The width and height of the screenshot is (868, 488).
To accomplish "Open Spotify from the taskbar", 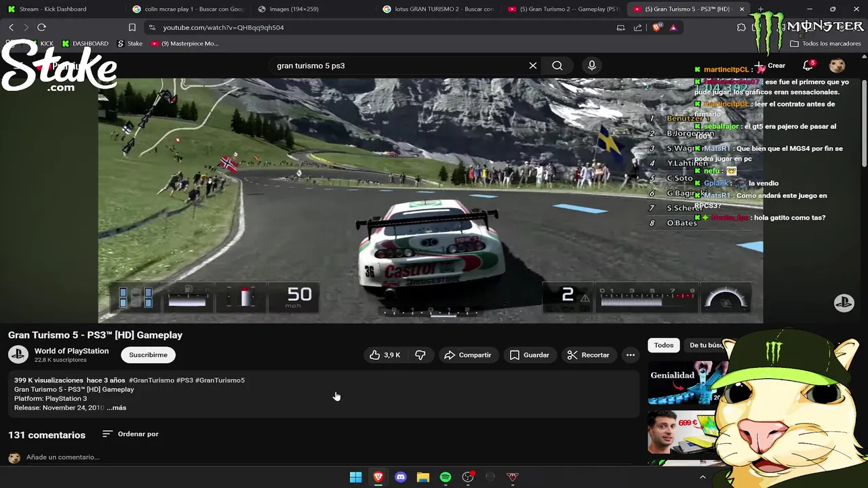I will point(446,477).
